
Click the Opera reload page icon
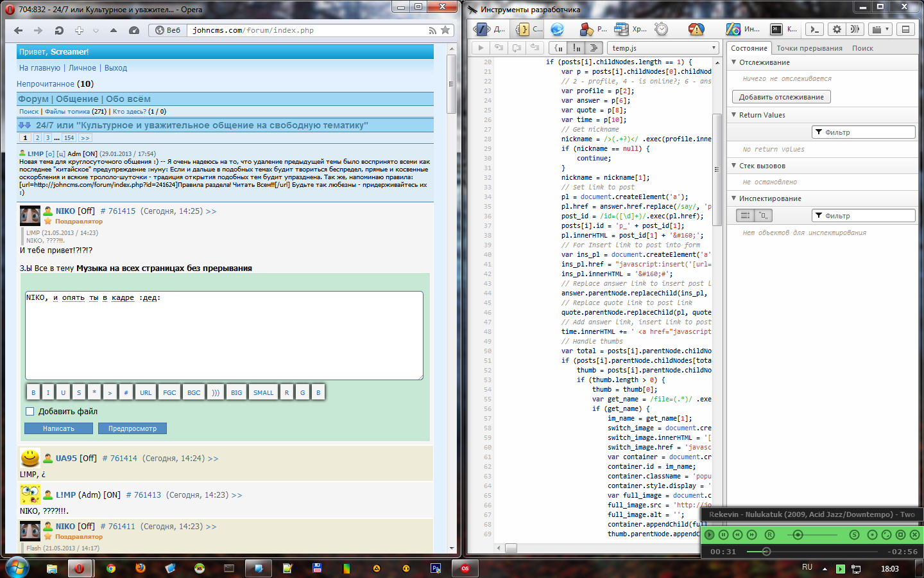coord(59,30)
